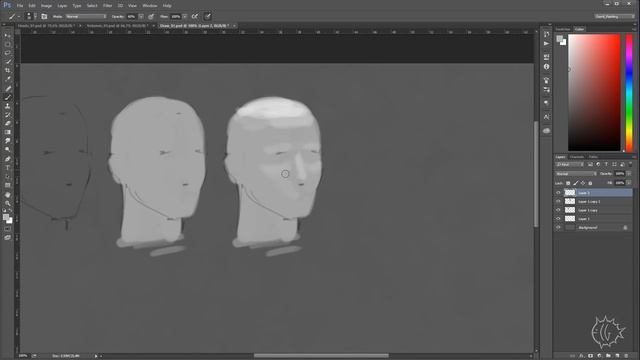Select the Rectangular Marquee tool
Screen dimensions: 640x360
tap(8, 44)
